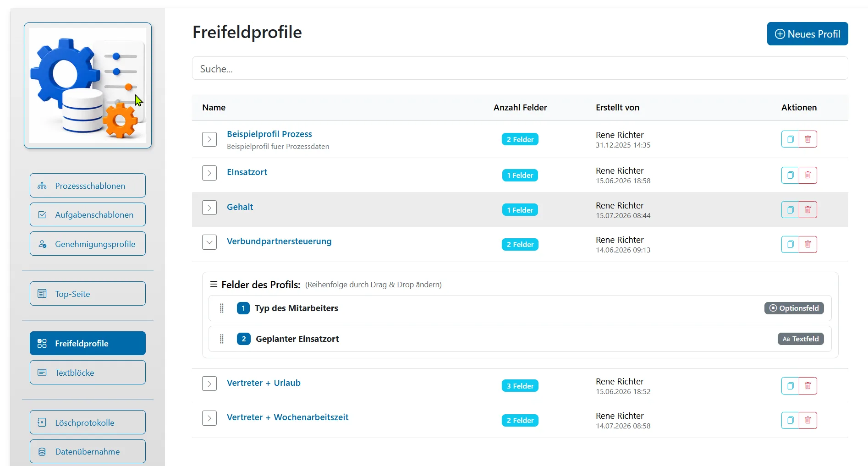The width and height of the screenshot is (868, 466).
Task: Collapse the Verbundpartnersteuerung row
Action: click(209, 242)
